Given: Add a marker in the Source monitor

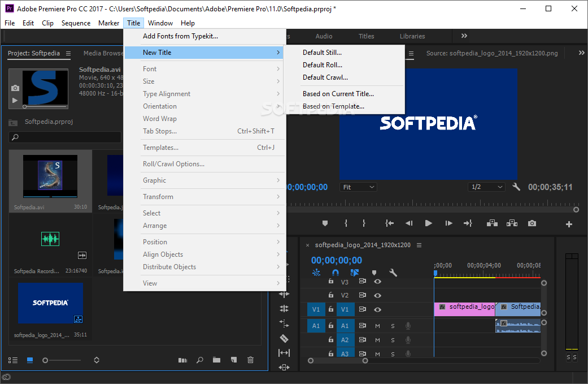Looking at the screenshot, I should coord(325,223).
